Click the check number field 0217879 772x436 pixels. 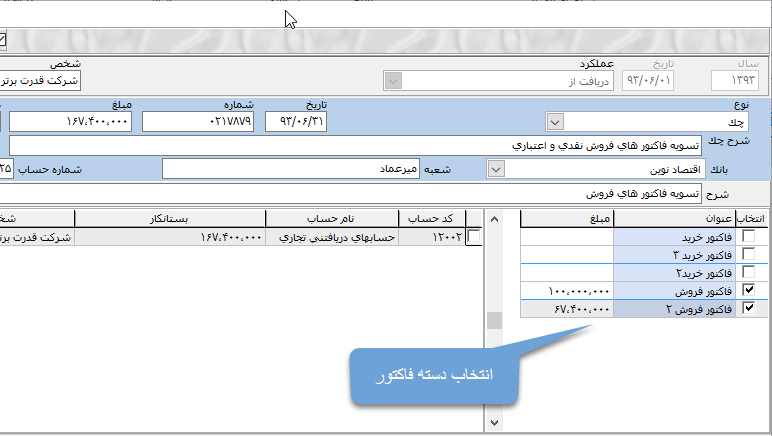click(x=198, y=122)
